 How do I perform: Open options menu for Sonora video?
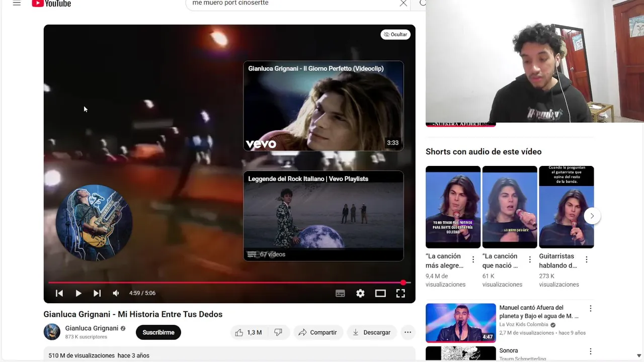click(591, 351)
